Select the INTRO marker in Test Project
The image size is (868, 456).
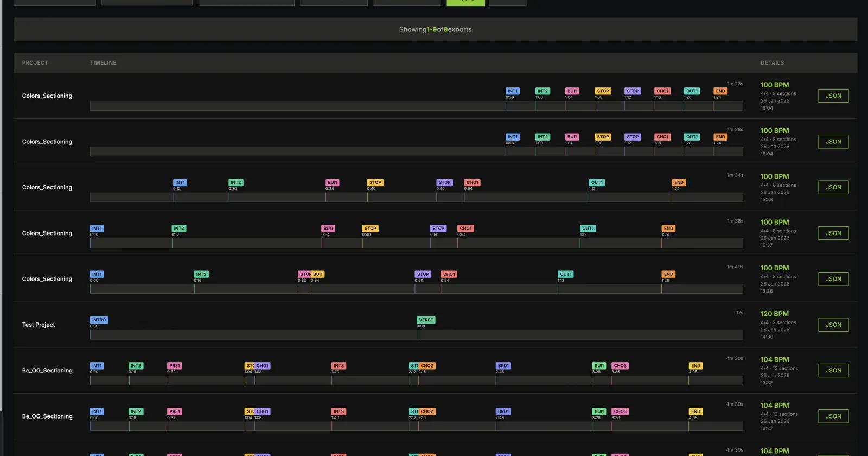[x=99, y=320]
